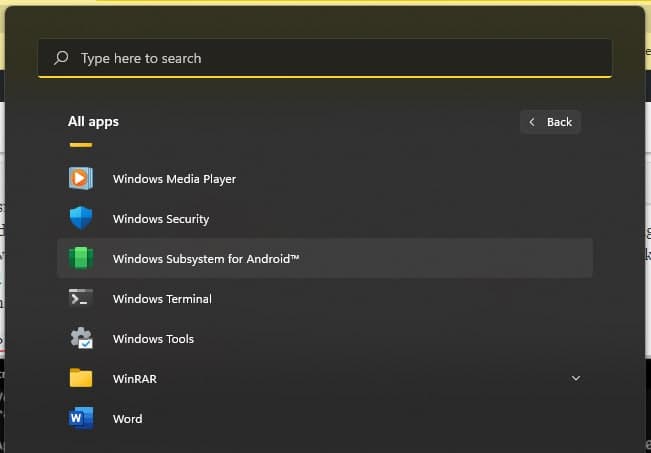Viewport: 651px width, 453px height.
Task: Select the Windows Tools label
Action: [153, 339]
